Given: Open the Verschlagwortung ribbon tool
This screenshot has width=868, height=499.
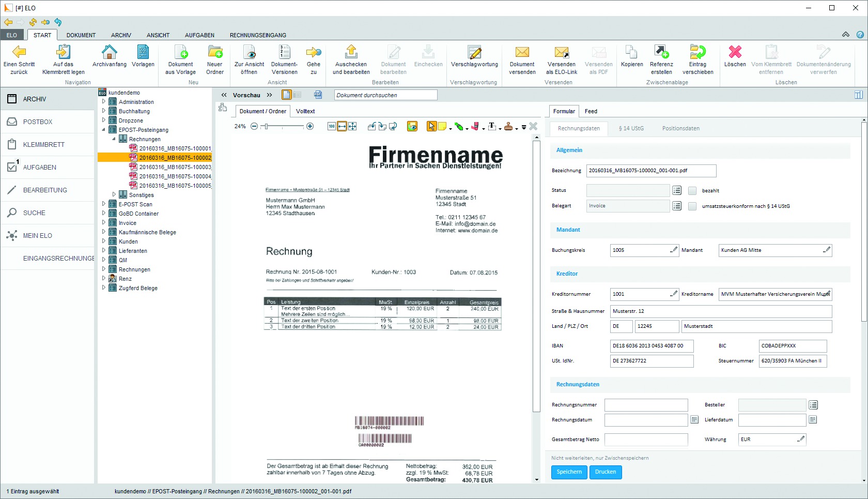Looking at the screenshot, I should 474,52.
